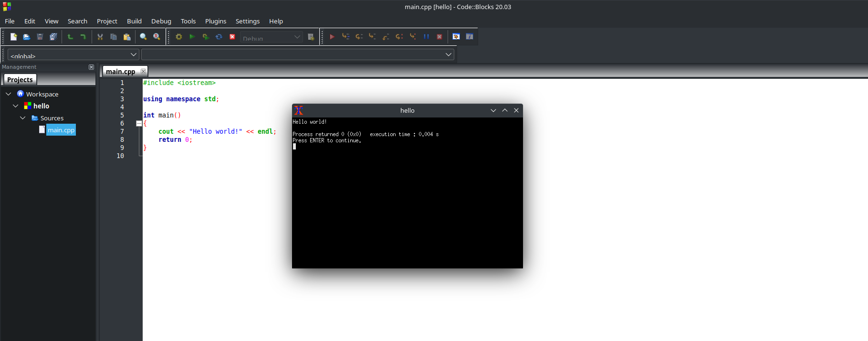
Task: Click line number 7 in the margin
Action: point(122,131)
